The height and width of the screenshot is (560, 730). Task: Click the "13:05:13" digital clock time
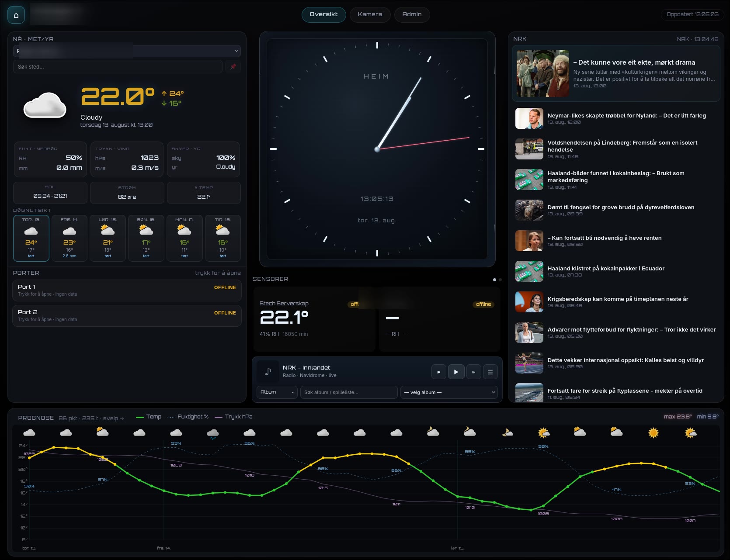tap(377, 199)
